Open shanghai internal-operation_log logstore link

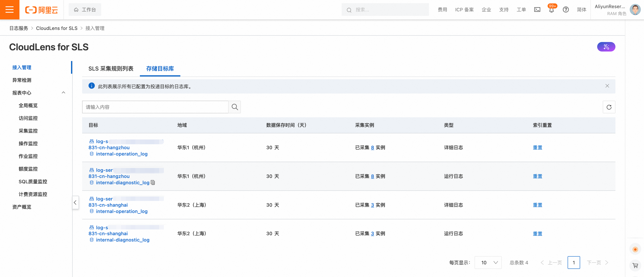click(121, 212)
